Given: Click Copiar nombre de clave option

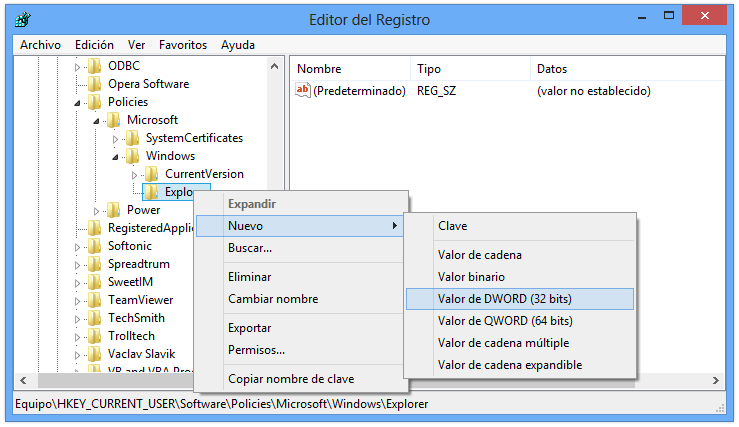Looking at the screenshot, I should pyautogui.click(x=290, y=379).
